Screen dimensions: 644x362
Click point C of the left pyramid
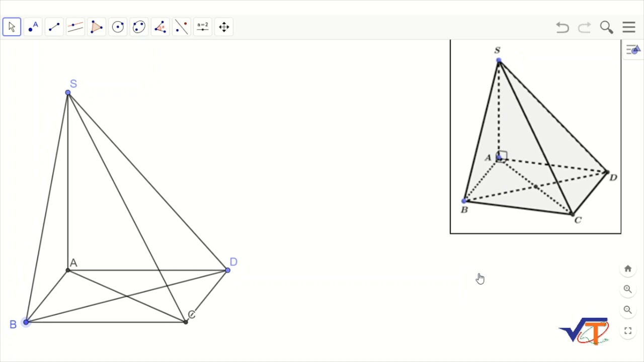(186, 322)
